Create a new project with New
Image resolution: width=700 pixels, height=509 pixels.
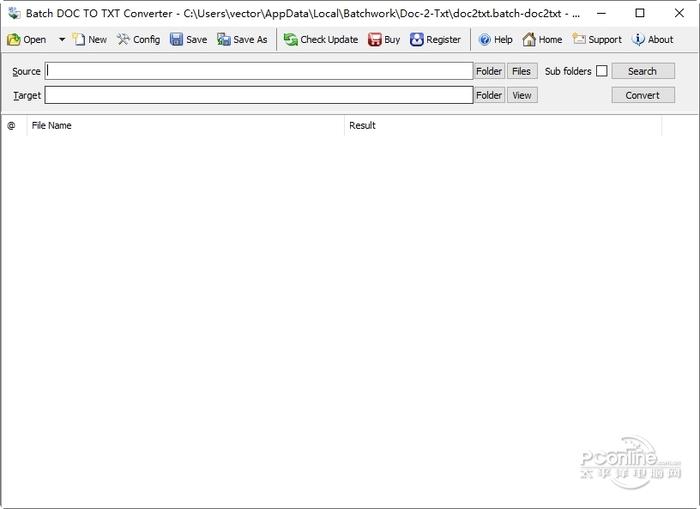click(x=90, y=40)
